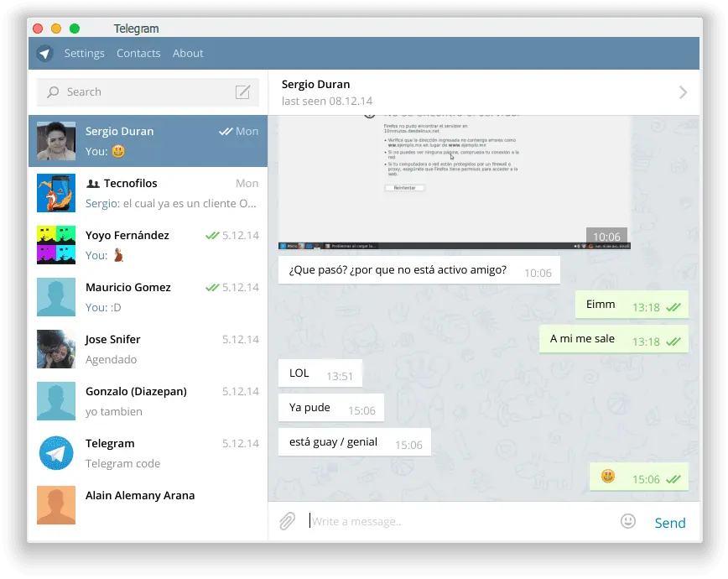Screen dimensions: 728x579
Task: Click the 10:06 timestamp on the image
Action: (x=606, y=237)
